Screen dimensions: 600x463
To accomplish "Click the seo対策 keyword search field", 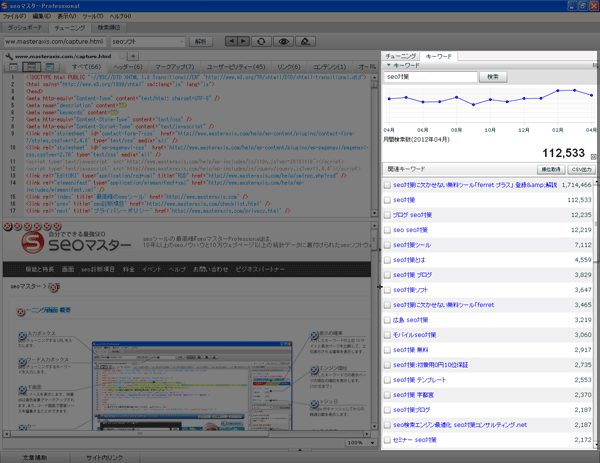I will pyautogui.click(x=430, y=77).
